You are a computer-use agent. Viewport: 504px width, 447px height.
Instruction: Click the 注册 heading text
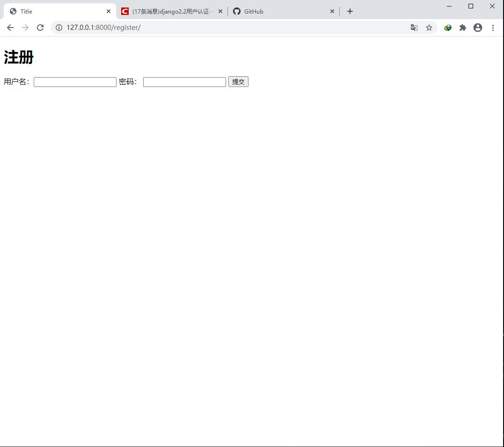click(x=19, y=58)
